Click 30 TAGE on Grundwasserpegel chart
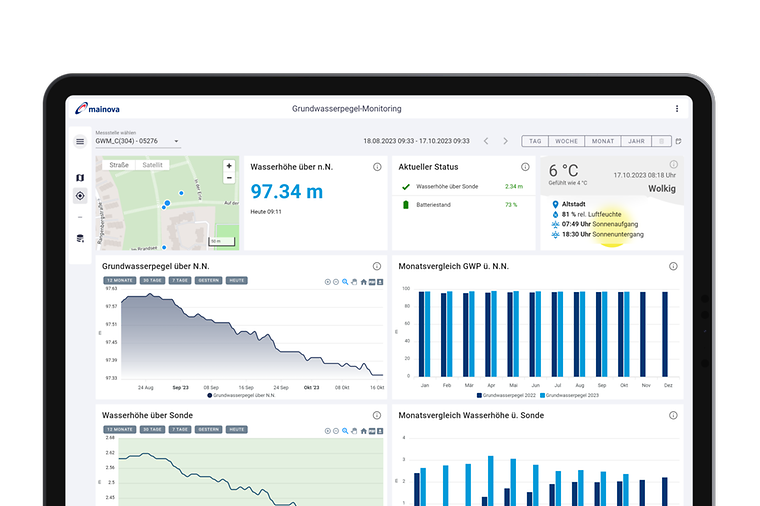The image size is (760, 506). click(x=152, y=281)
